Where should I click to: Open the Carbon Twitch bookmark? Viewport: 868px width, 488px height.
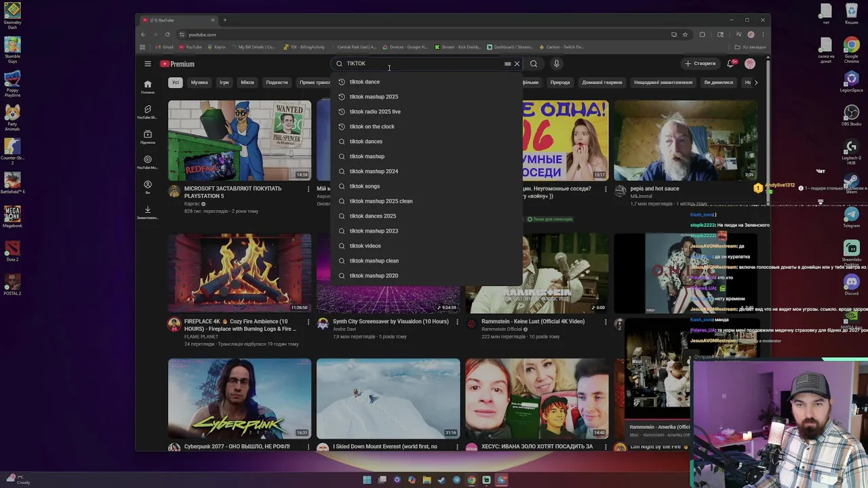(561, 47)
